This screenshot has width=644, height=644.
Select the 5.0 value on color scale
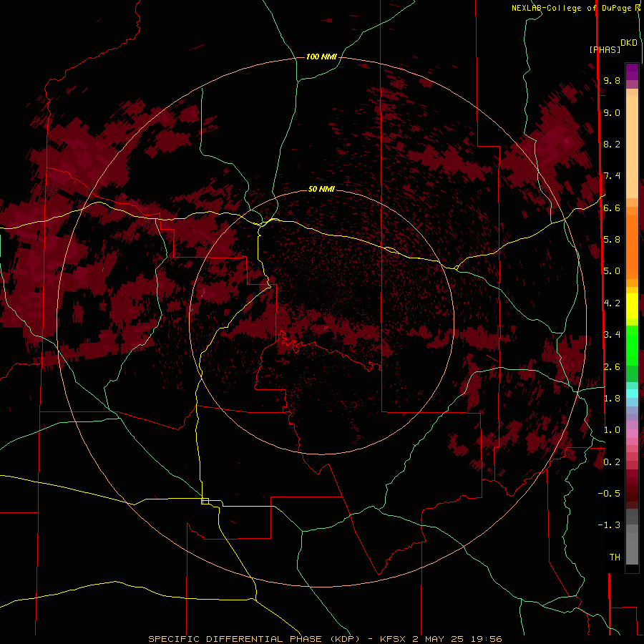pos(612,271)
